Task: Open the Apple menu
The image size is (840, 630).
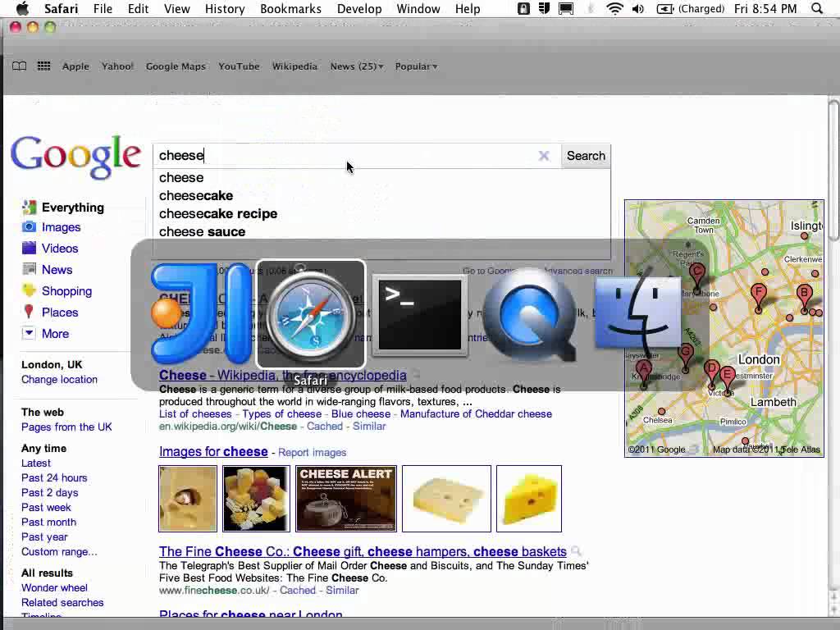Action: (x=22, y=8)
